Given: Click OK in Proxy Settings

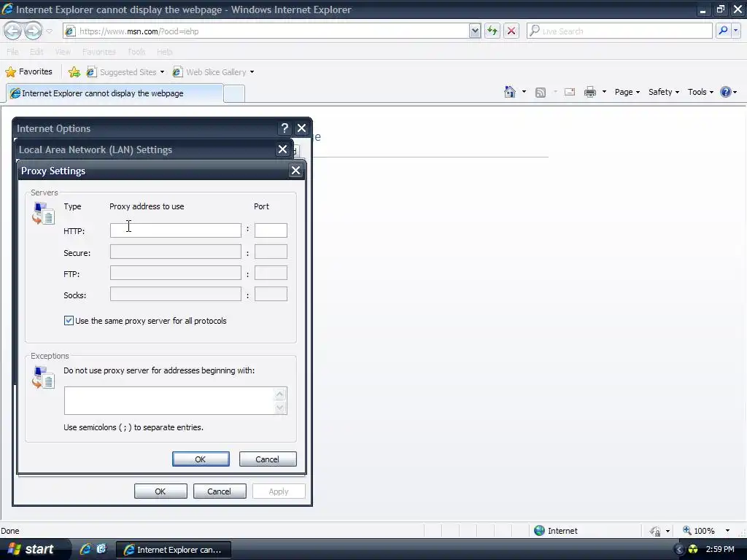Looking at the screenshot, I should click(x=201, y=459).
